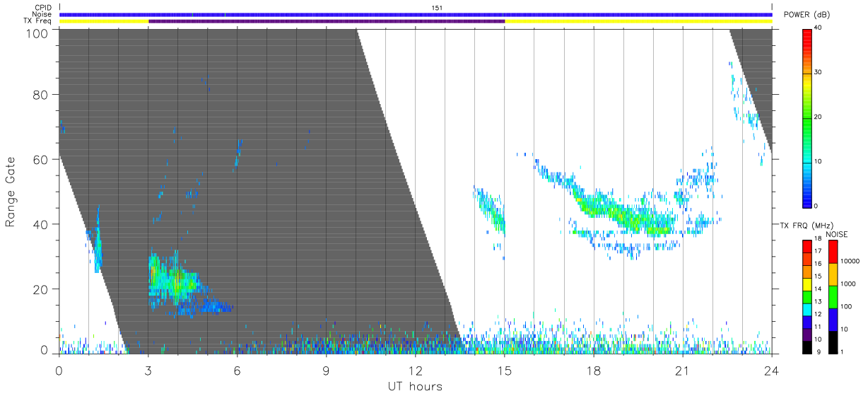Pick the green segment of NOISE color bar

[833, 297]
